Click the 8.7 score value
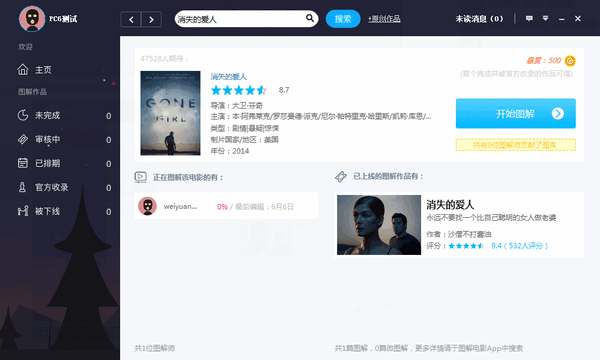Image resolution: width=600 pixels, height=360 pixels. coord(284,90)
